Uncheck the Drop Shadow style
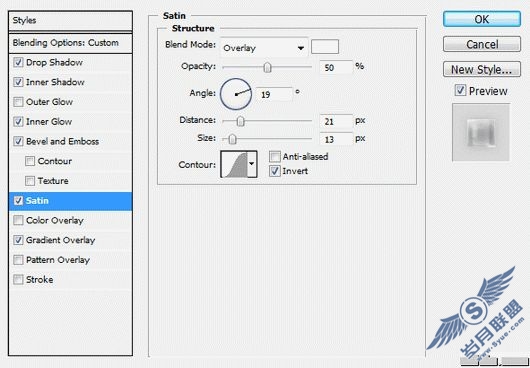The width and height of the screenshot is (530, 368). [18, 63]
